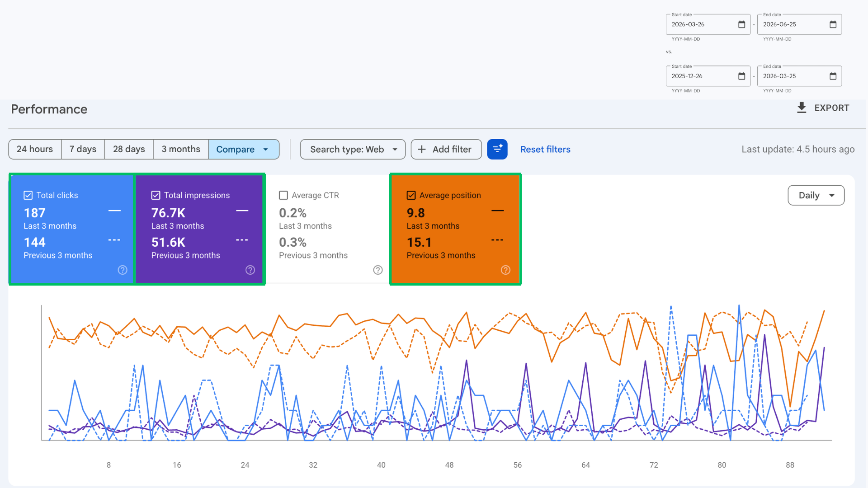The height and width of the screenshot is (488, 868).
Task: Click the Reset filters link
Action: [545, 149]
